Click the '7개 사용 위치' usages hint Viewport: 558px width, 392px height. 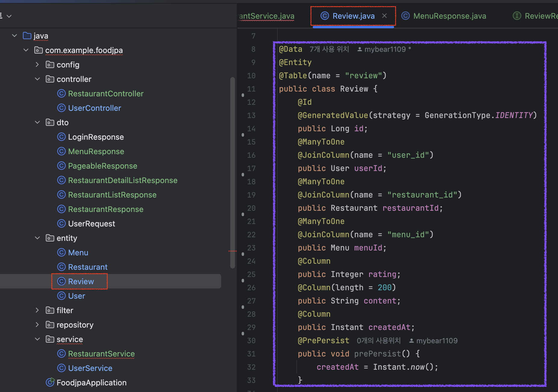[x=329, y=49]
